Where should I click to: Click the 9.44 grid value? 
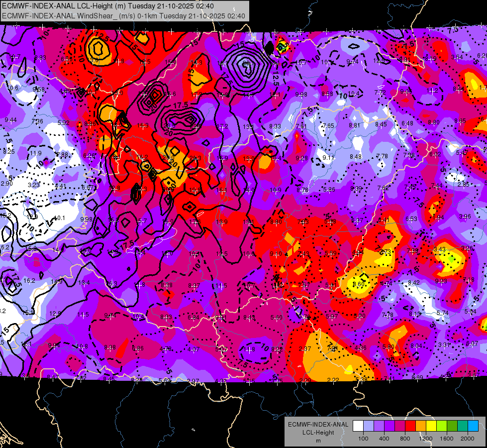coord(11,119)
